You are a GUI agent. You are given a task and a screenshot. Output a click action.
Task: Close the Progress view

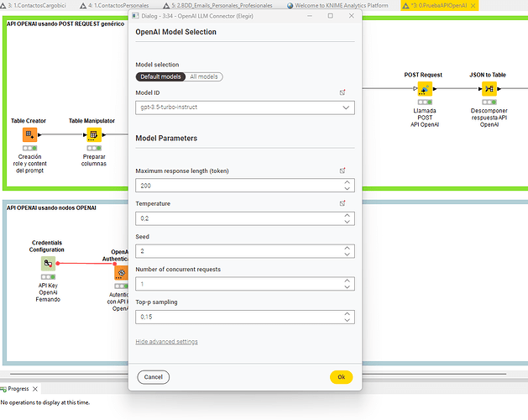(35, 389)
